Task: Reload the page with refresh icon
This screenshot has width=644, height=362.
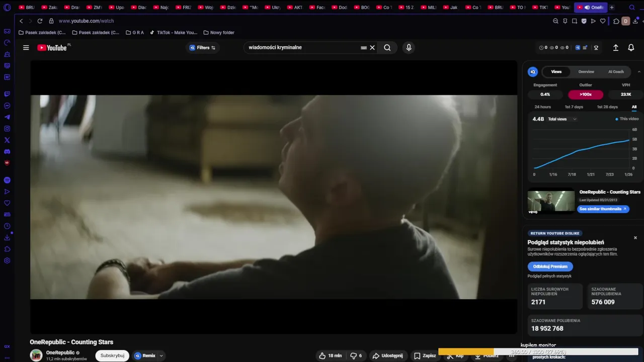Action: (x=40, y=21)
